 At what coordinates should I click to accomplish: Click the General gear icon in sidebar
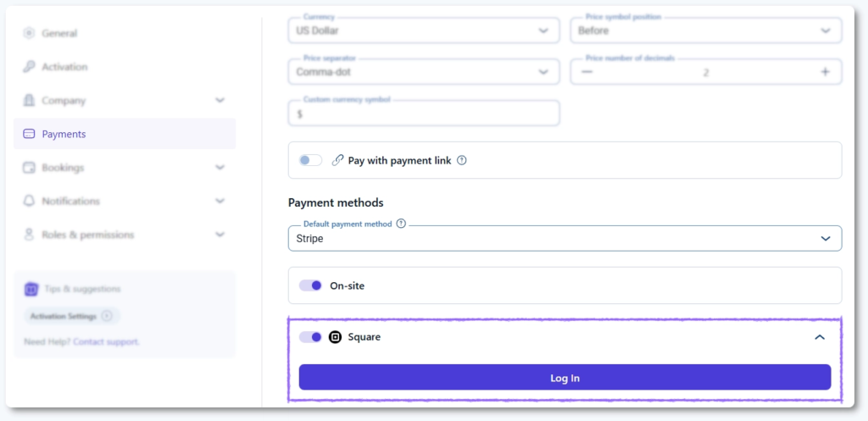pos(29,33)
